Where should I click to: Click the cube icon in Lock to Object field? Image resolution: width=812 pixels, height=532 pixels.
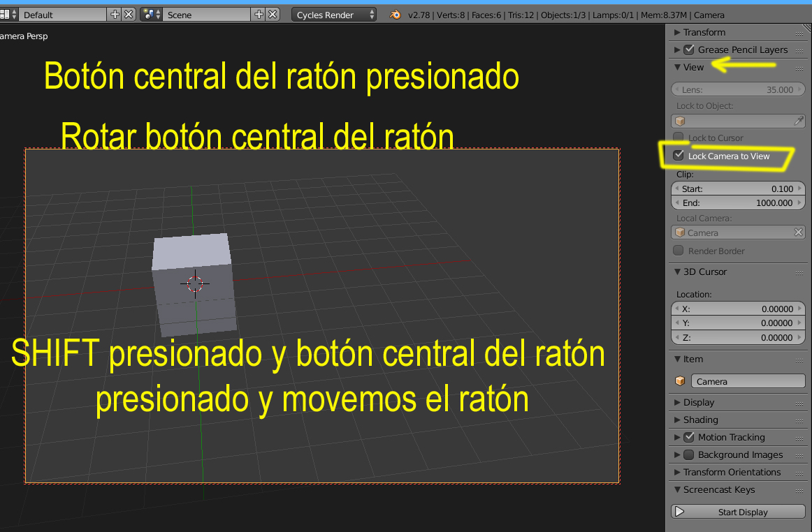(680, 121)
